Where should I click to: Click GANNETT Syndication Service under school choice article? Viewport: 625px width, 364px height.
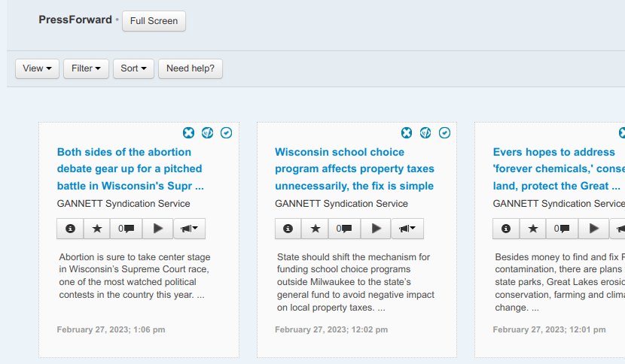coord(342,204)
